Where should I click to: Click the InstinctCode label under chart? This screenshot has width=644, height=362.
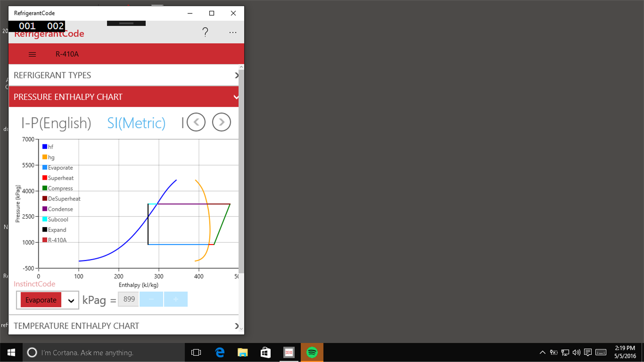click(x=34, y=284)
